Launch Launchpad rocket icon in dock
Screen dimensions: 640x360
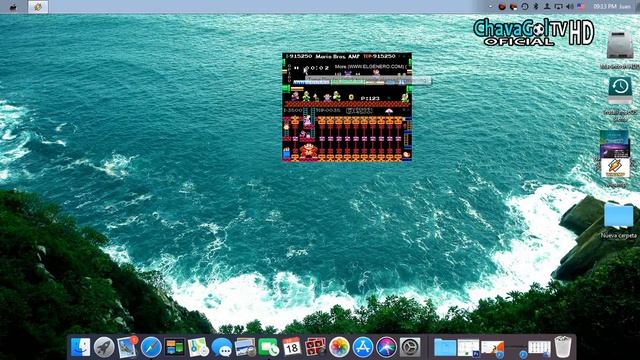click(x=104, y=347)
